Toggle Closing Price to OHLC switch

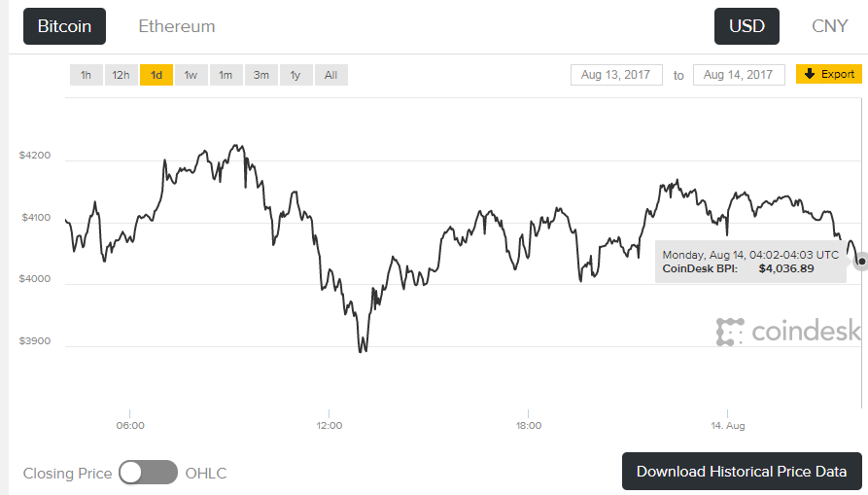tap(149, 473)
